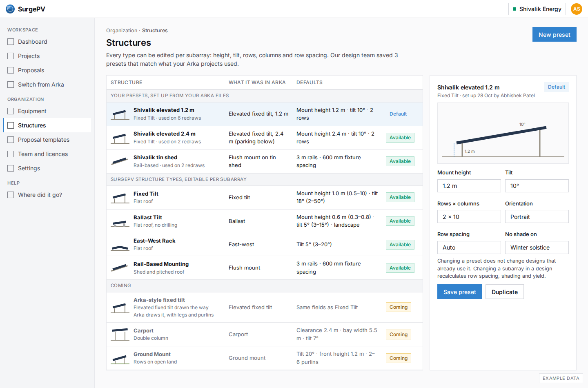Click the Dashboard sidebar icon box

[11, 42]
